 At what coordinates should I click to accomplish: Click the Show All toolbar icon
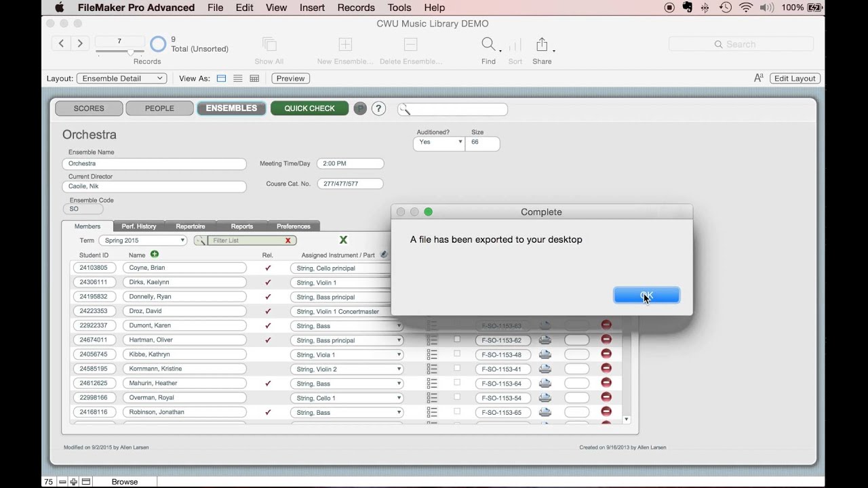[269, 45]
